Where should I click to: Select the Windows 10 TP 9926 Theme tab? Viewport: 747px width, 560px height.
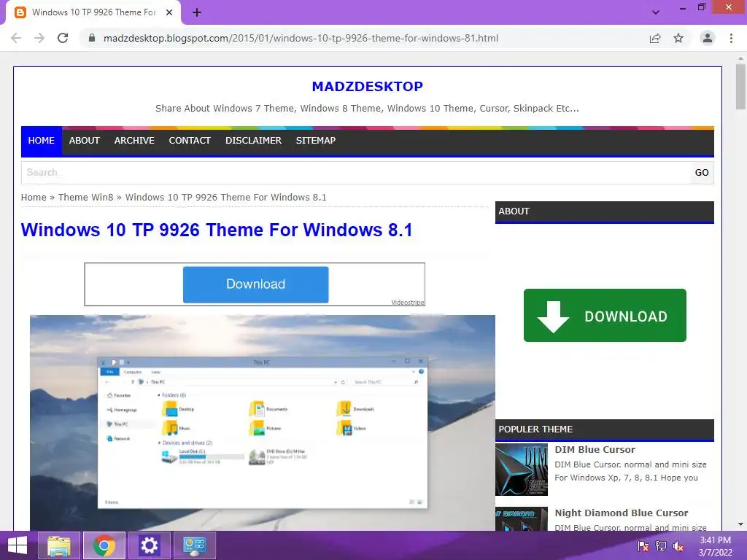coord(93,12)
